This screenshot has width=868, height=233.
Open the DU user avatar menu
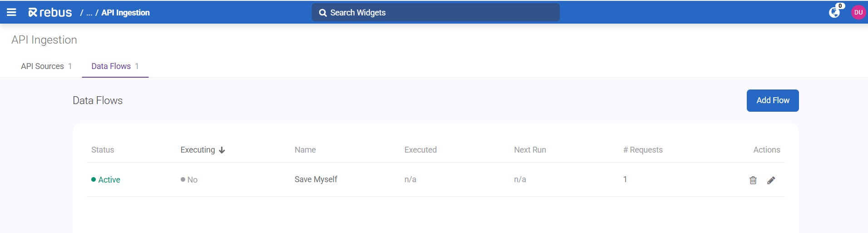click(858, 12)
